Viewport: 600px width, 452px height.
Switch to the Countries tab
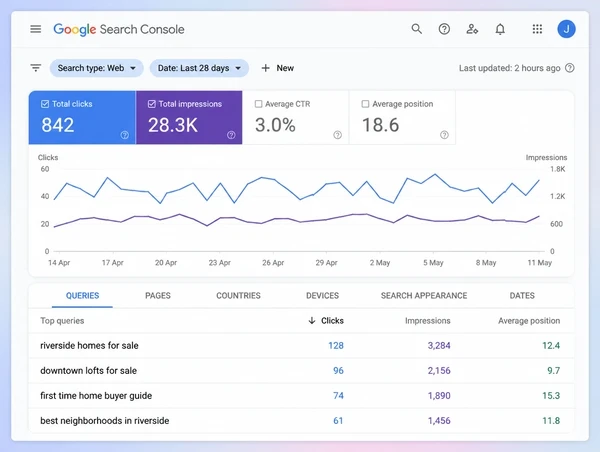click(x=238, y=296)
